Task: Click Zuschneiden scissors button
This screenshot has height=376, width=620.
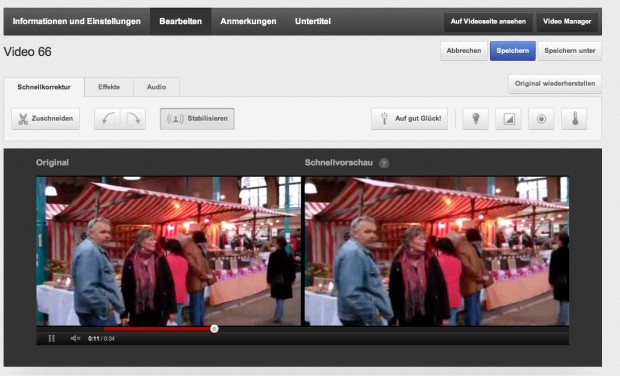Action: [45, 119]
